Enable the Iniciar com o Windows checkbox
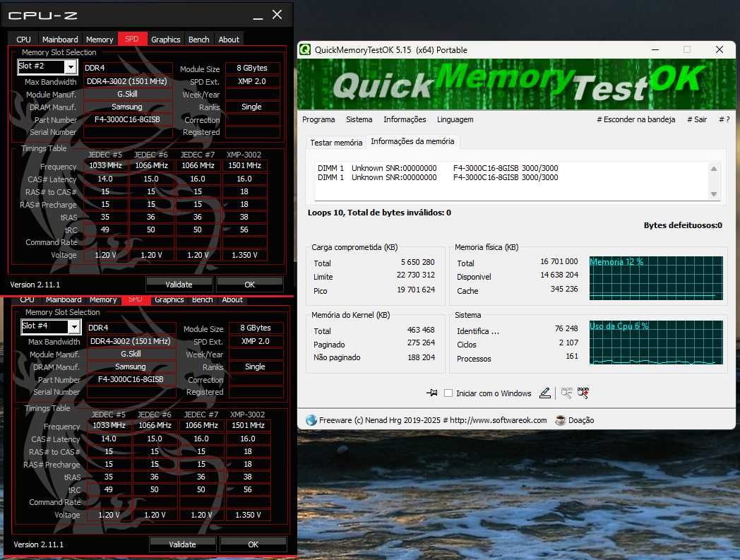Screen dimensions: 740x560 [448, 393]
